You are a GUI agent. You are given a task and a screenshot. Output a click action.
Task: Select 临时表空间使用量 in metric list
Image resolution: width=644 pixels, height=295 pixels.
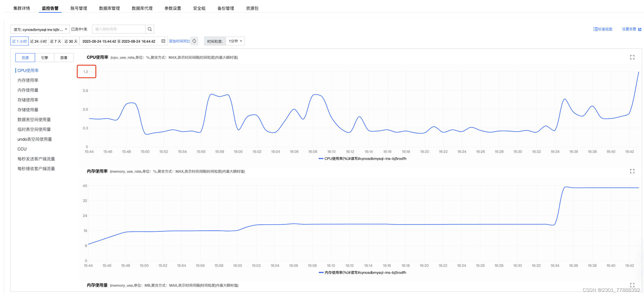tap(34, 129)
